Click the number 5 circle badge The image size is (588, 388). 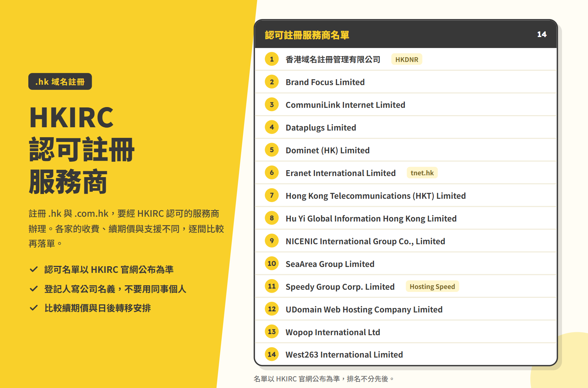[x=272, y=150]
